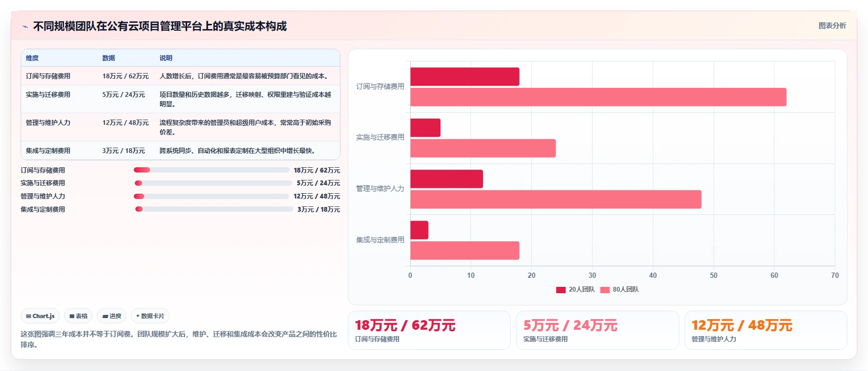Select the 集成与定制费用 cell in the table
Viewport: 868px width, 371px height.
pyautogui.click(x=48, y=151)
